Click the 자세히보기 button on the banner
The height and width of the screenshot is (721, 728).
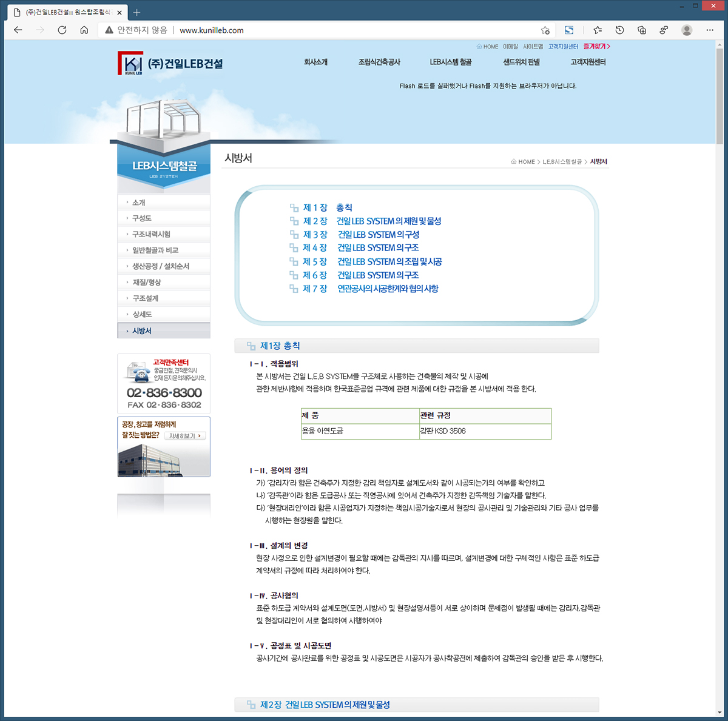pos(185,436)
